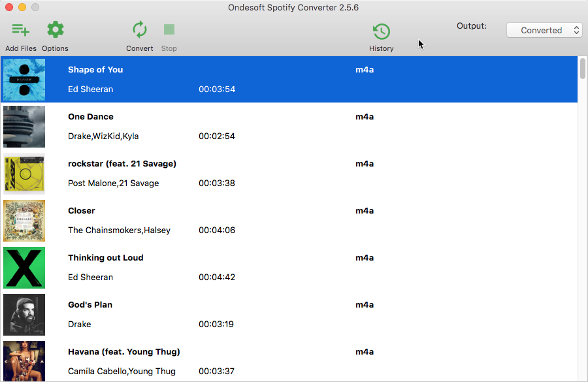588x382 pixels.
Task: Select the One Dance song title
Action: (x=91, y=117)
